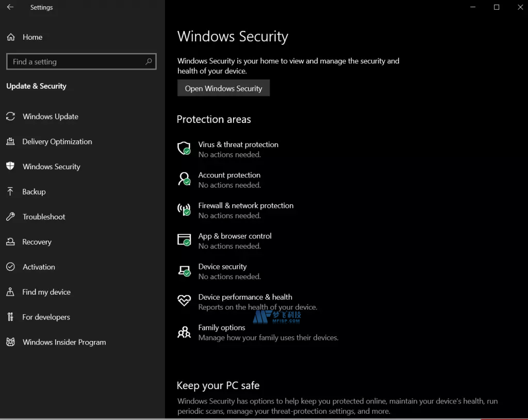Open Account protection area
This screenshot has width=528, height=420.
229,175
